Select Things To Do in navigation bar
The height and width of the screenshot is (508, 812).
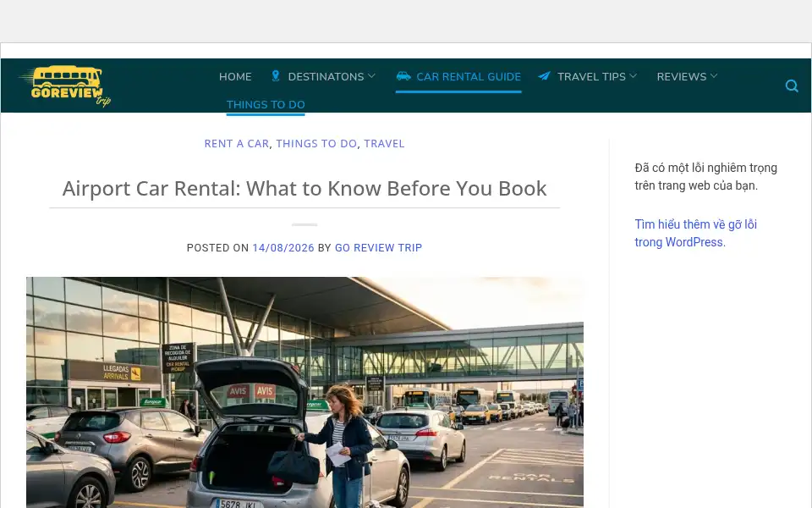(266, 105)
